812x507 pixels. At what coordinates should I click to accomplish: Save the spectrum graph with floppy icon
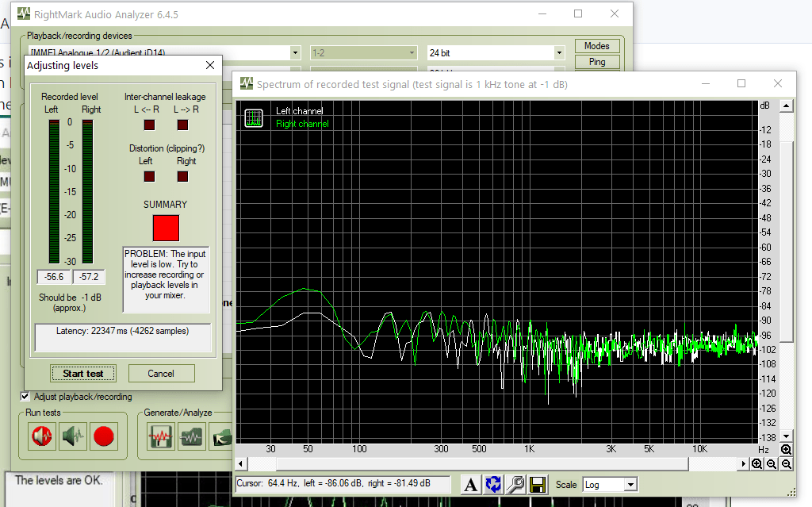(x=538, y=485)
